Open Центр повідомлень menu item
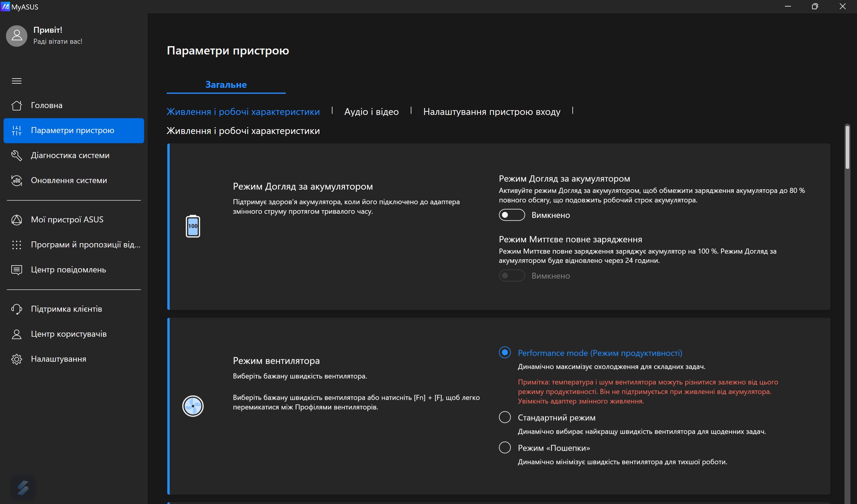The width and height of the screenshot is (857, 504). click(x=74, y=270)
